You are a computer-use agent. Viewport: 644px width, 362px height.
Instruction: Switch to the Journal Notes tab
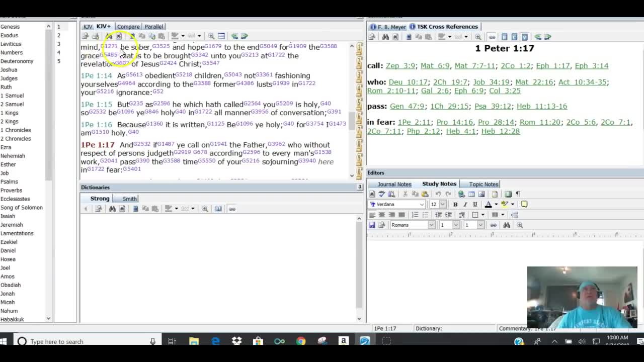394,184
